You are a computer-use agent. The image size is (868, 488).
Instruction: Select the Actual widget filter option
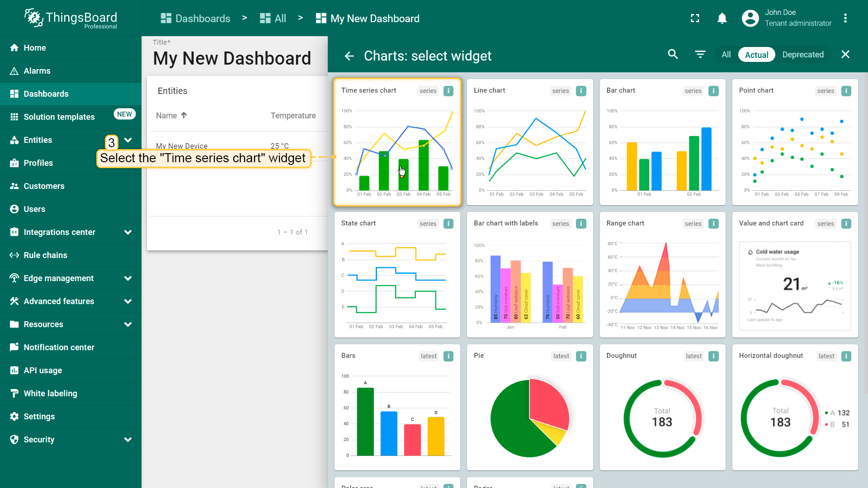(x=756, y=55)
